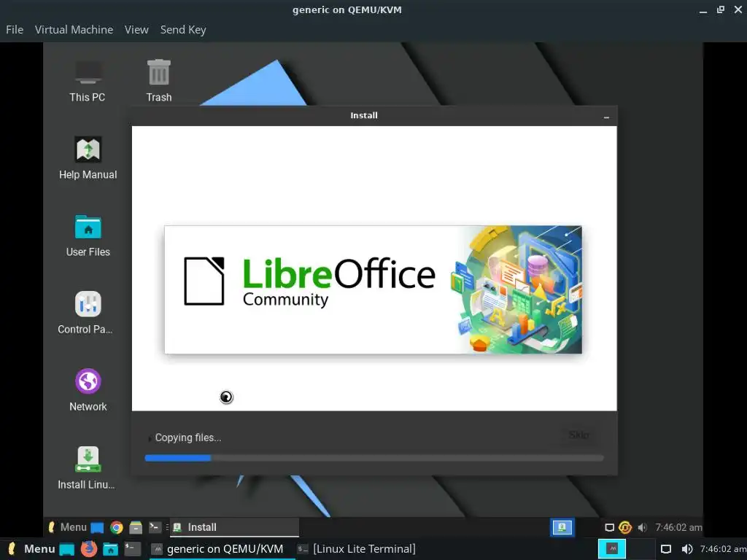This screenshot has width=747, height=560.
Task: Click the host show desktop icon
Action: 66,550
